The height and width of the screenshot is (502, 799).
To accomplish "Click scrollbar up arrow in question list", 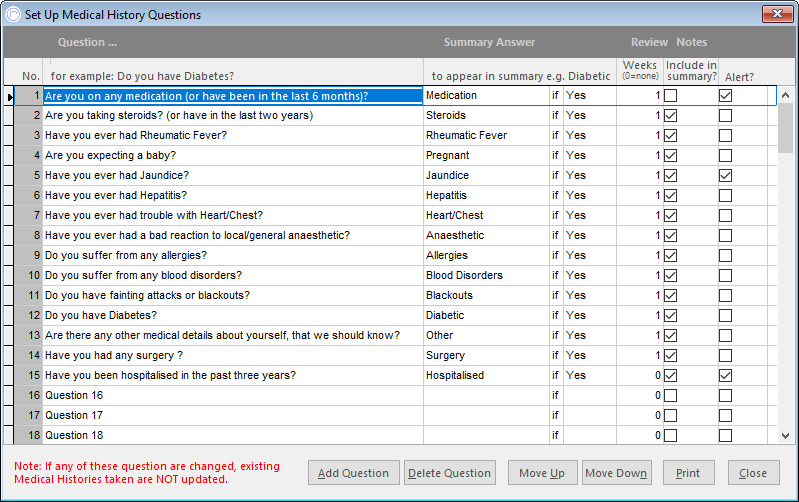I will [x=785, y=95].
